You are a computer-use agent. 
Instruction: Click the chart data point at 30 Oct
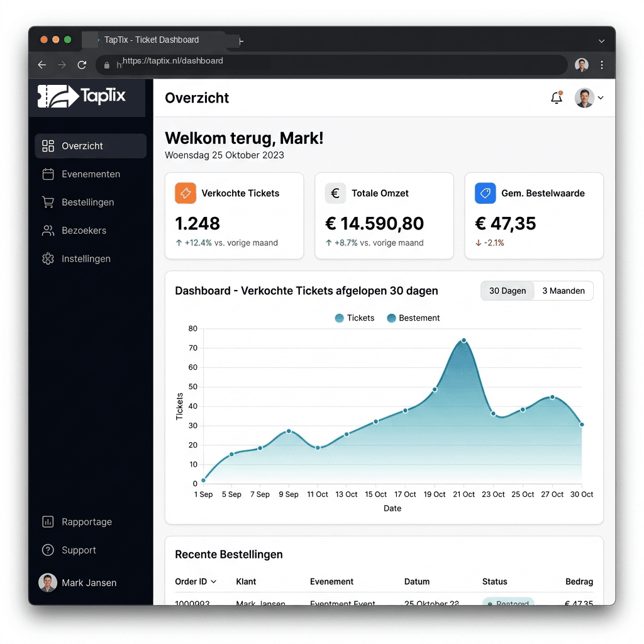coord(582,425)
